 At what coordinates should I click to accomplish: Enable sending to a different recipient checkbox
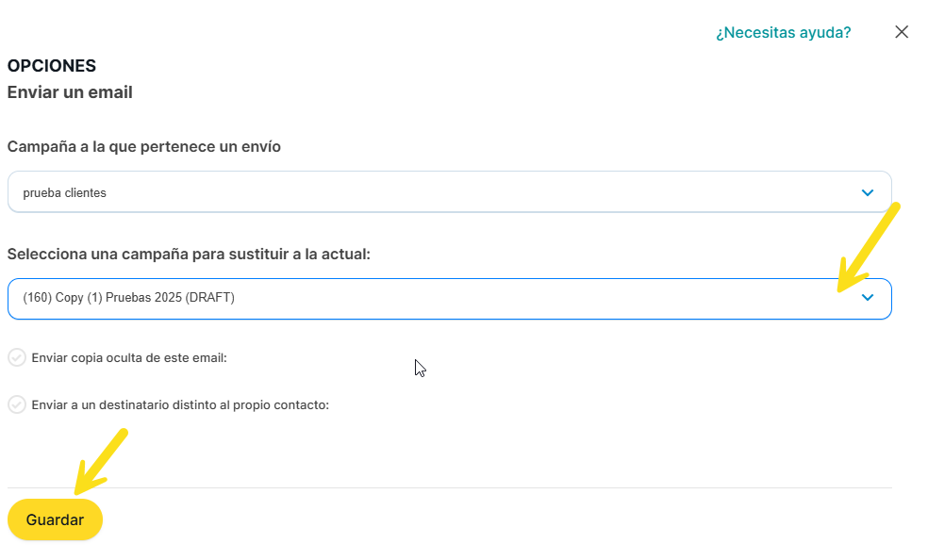(x=17, y=404)
